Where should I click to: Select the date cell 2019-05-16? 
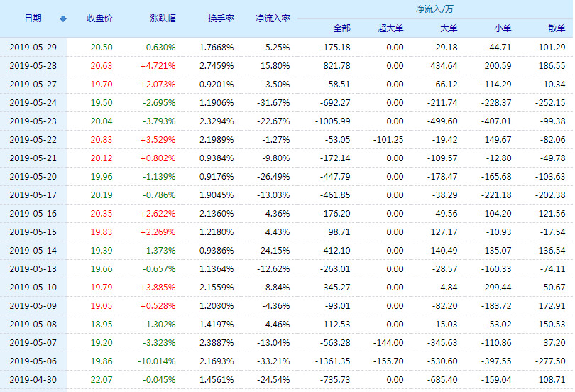tap(33, 214)
